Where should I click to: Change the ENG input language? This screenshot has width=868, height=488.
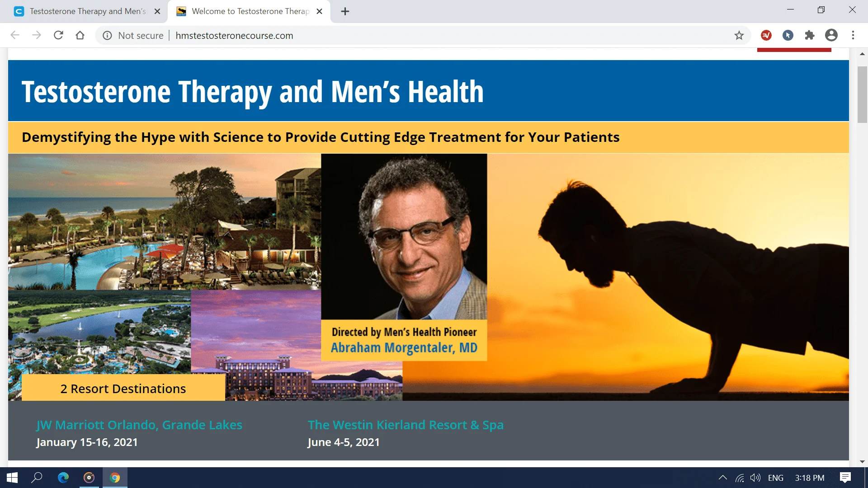pos(776,478)
